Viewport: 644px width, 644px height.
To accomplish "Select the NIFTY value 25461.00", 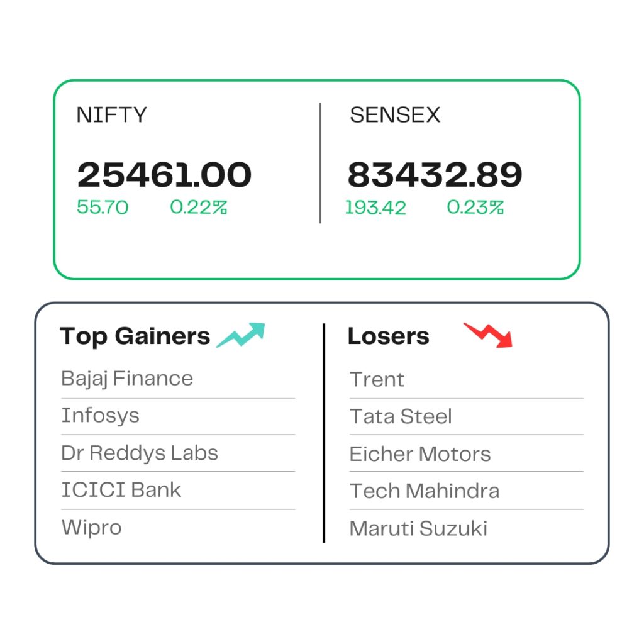I will [164, 175].
